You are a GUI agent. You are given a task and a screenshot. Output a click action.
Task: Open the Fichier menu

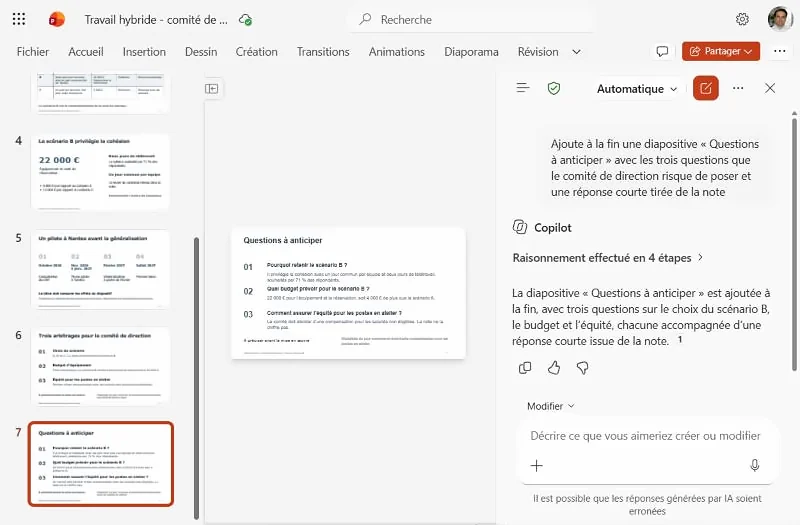33,52
